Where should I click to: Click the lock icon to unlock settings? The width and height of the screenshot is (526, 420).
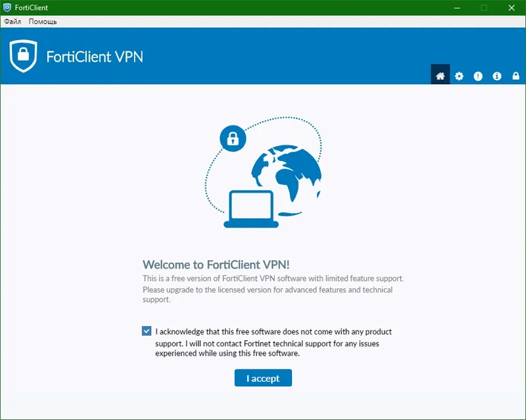pos(515,75)
